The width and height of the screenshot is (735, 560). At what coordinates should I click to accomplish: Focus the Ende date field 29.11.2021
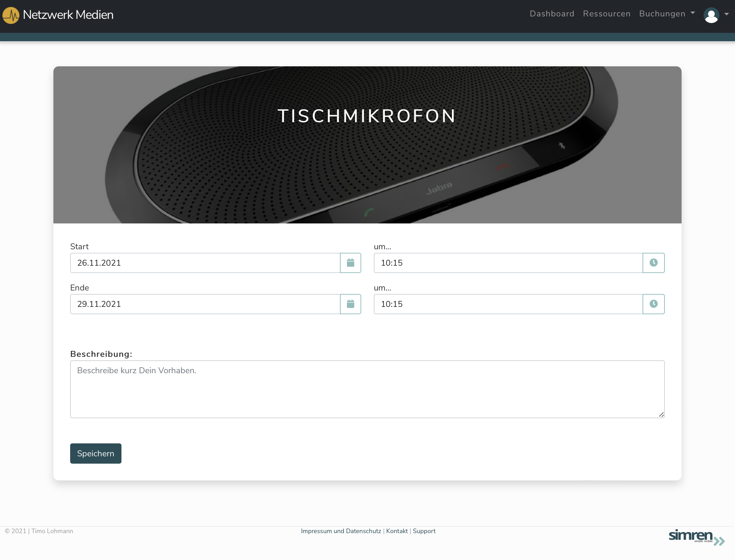pyautogui.click(x=205, y=304)
